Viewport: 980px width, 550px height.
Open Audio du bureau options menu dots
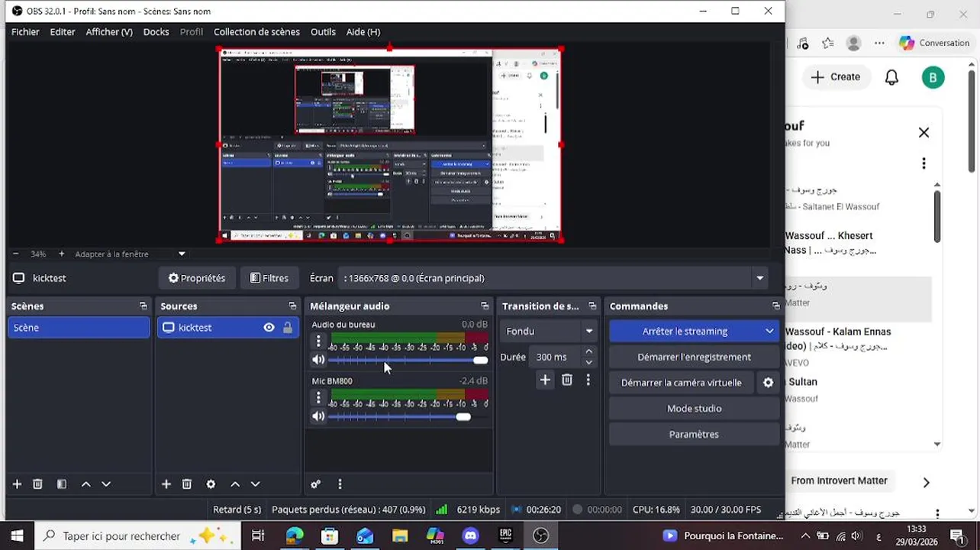tap(318, 341)
